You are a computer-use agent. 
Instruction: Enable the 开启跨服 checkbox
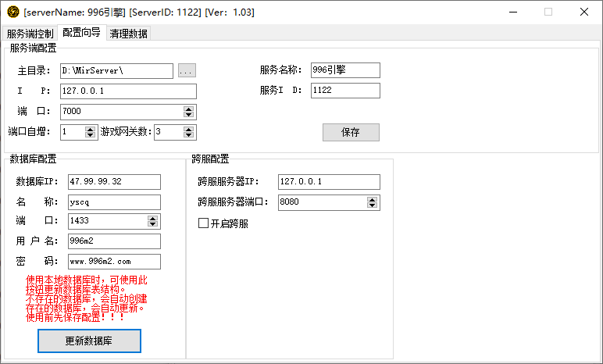point(204,223)
